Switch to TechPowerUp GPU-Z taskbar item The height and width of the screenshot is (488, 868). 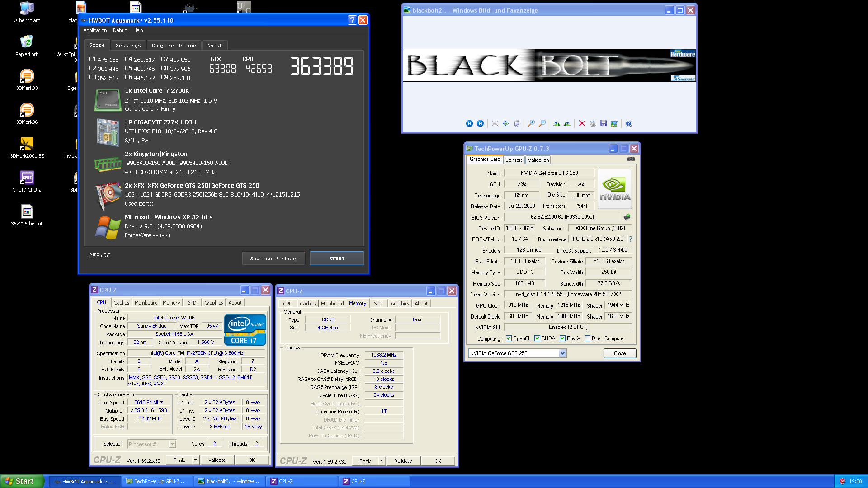pos(157,481)
